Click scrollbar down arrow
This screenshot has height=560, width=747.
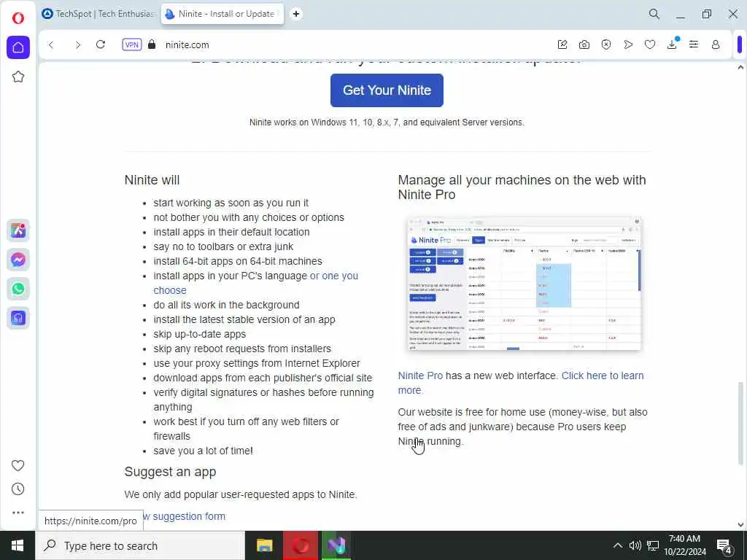coord(740,525)
